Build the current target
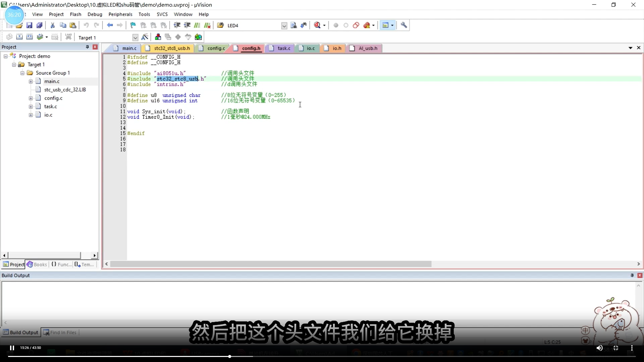644x362 pixels. tap(20, 37)
